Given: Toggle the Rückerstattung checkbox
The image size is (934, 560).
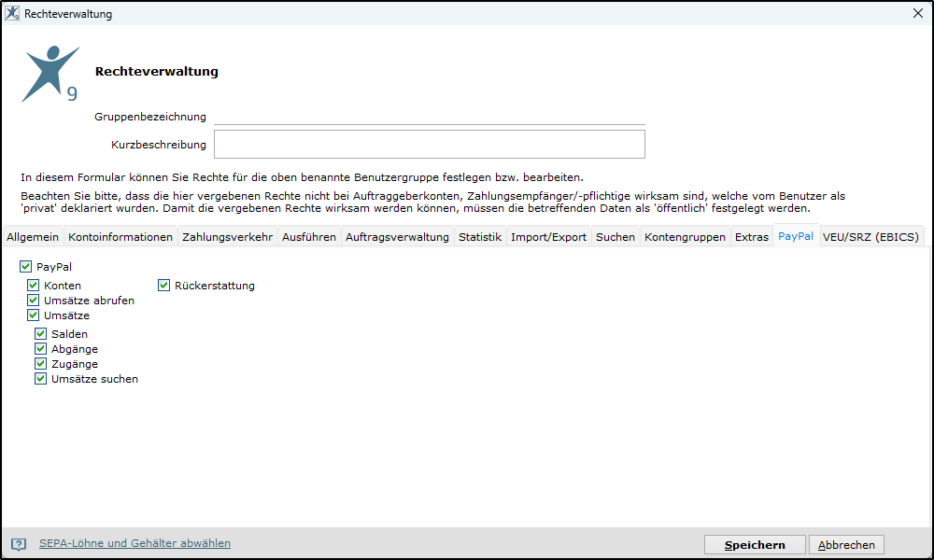Looking at the screenshot, I should [163, 285].
